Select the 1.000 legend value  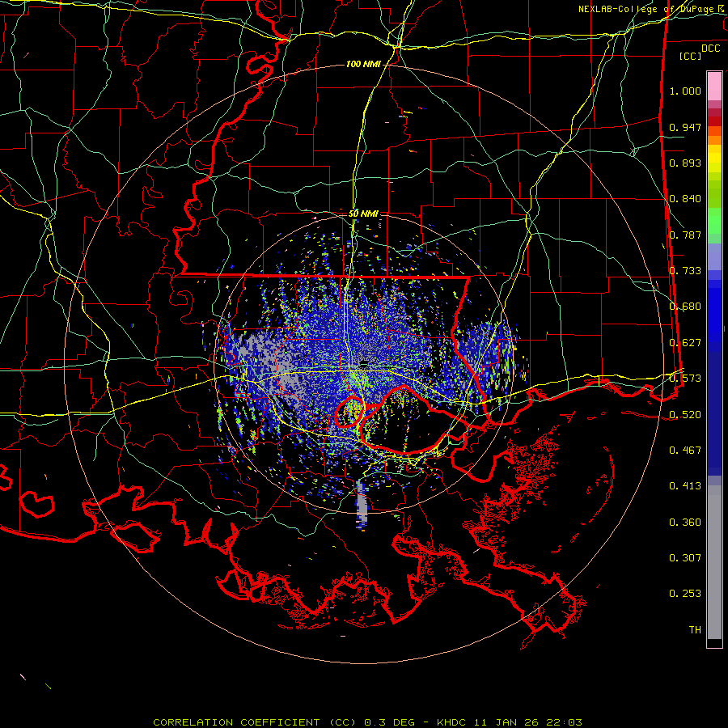685,91
